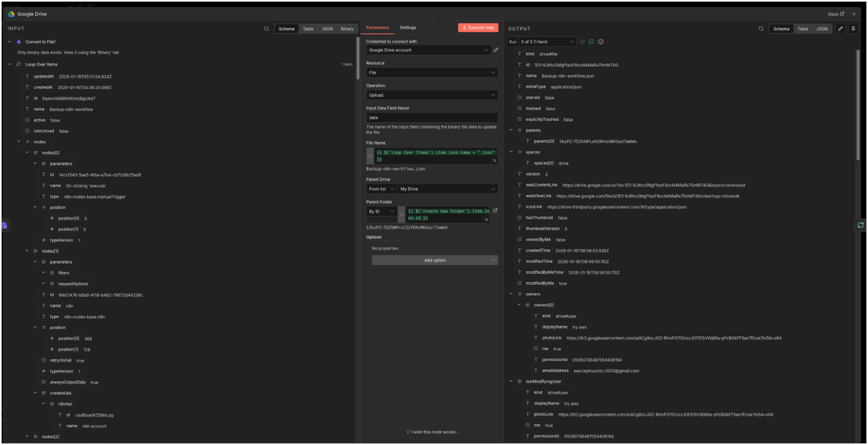Switch output view to JSON
The image size is (868, 445).
(x=822, y=29)
